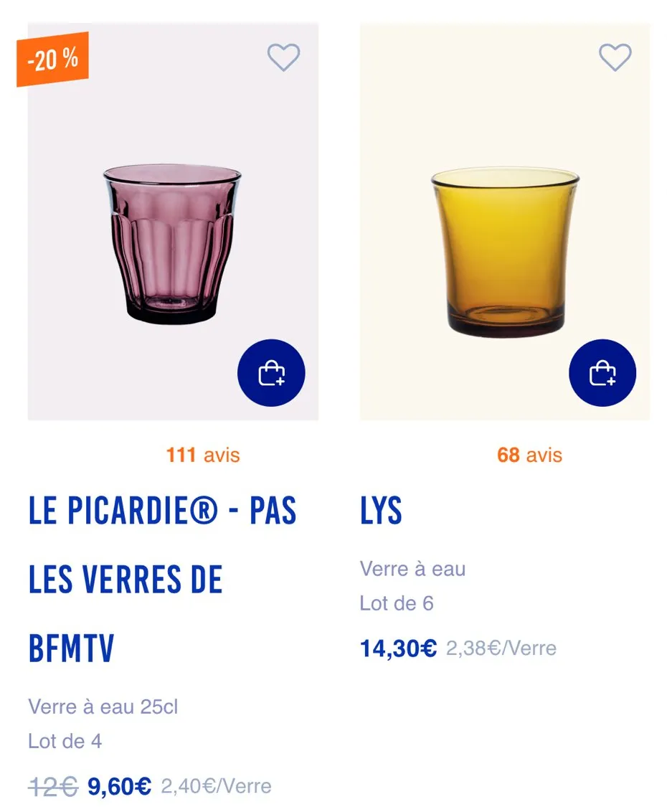Click the crossed-out 12€ original price
Viewport: 667px width, 812px height.
coord(52,786)
